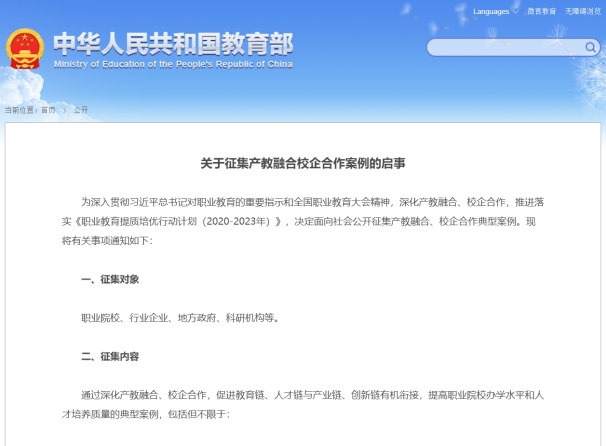The height and width of the screenshot is (446, 606).
Task: Open the 微言教育 link
Action: [541, 11]
